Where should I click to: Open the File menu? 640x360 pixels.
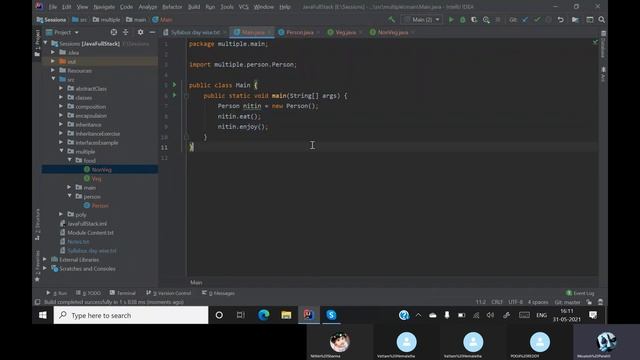pyautogui.click(x=53, y=7)
